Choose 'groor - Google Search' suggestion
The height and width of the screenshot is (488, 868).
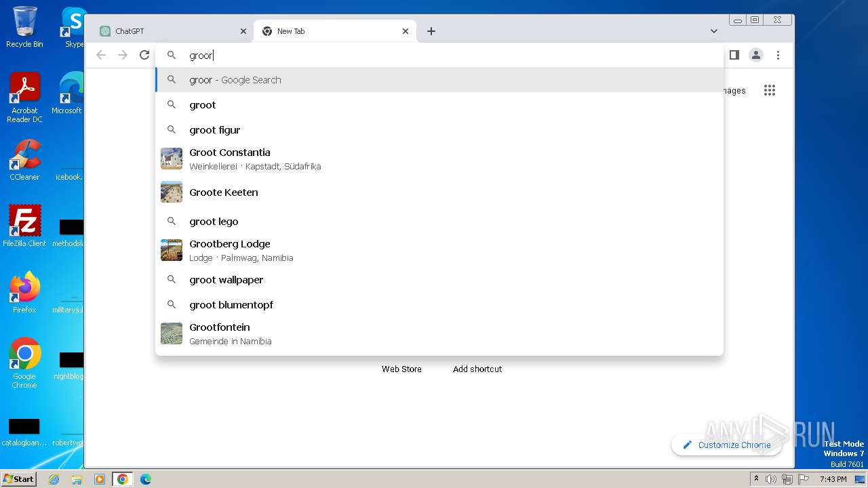(x=439, y=80)
